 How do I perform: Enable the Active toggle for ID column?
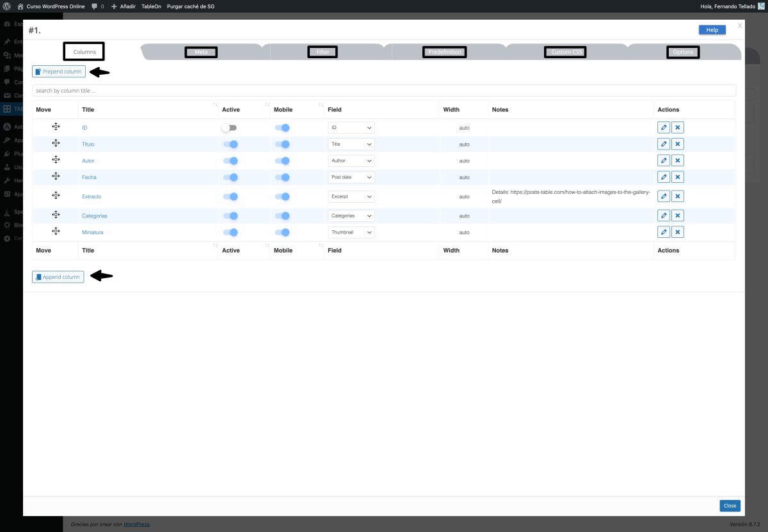click(229, 128)
